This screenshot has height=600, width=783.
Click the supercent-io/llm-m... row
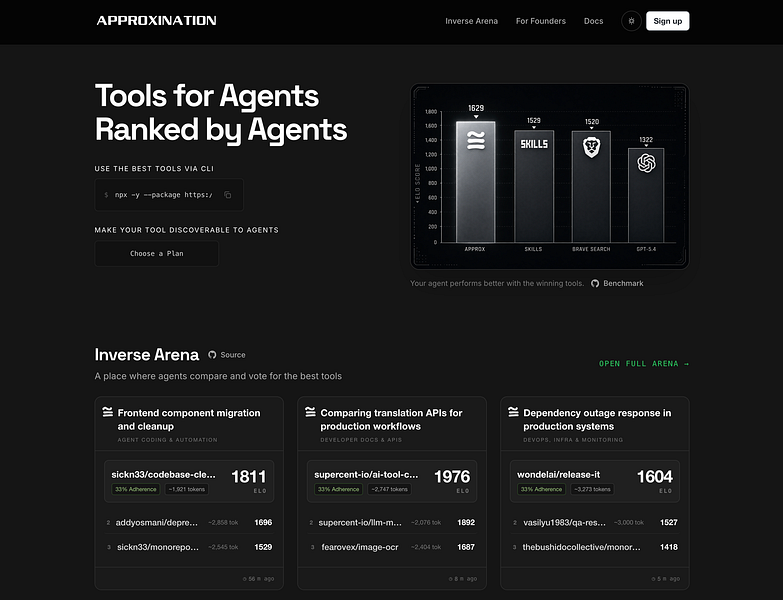pyautogui.click(x=392, y=523)
